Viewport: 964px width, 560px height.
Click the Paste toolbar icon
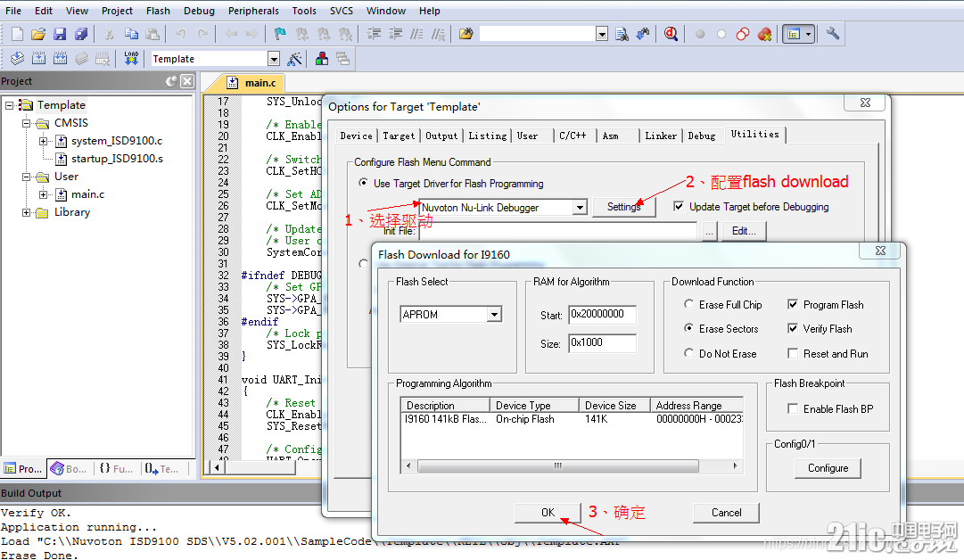pos(152,34)
